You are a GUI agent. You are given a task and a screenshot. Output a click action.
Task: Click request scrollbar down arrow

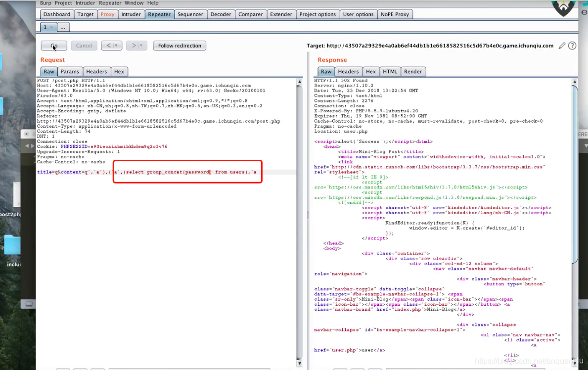coord(299,363)
